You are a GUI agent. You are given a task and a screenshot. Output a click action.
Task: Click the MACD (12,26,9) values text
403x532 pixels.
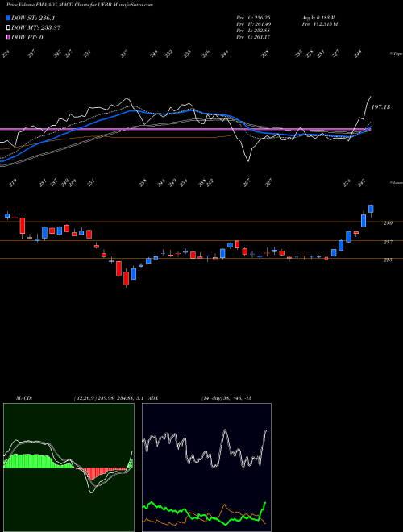[110, 397]
